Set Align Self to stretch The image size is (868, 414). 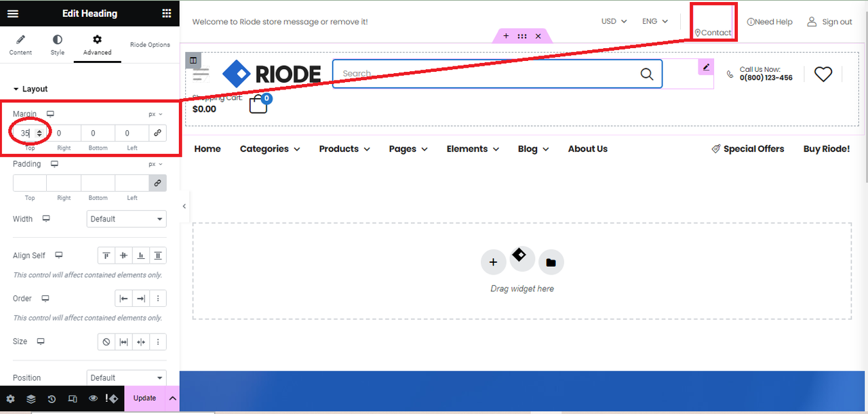(x=158, y=255)
